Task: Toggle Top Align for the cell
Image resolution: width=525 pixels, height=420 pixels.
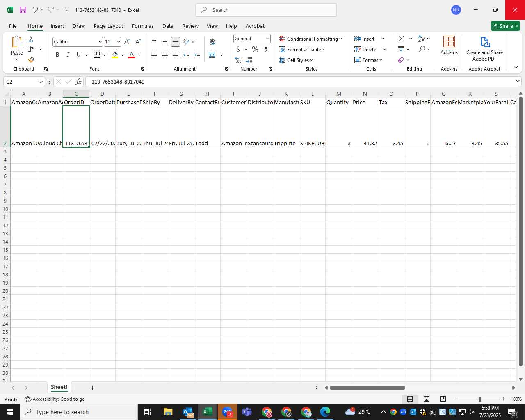Action: [154, 42]
